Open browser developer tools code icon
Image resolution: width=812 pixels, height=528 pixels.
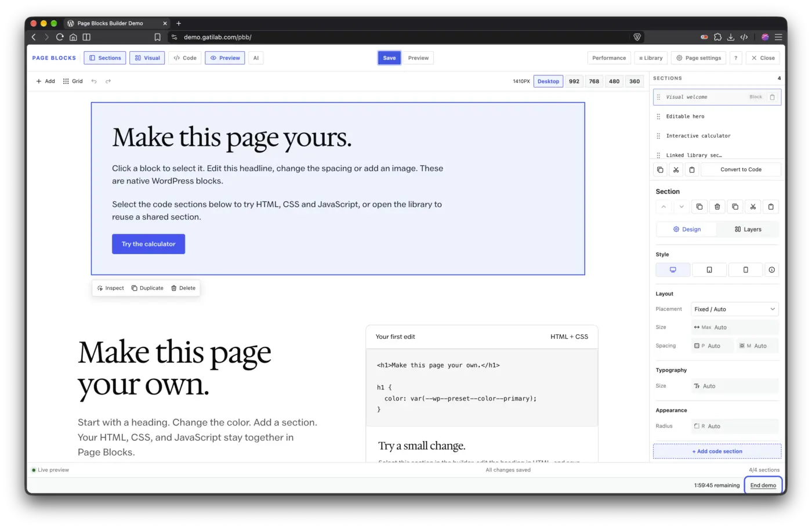pyautogui.click(x=744, y=37)
